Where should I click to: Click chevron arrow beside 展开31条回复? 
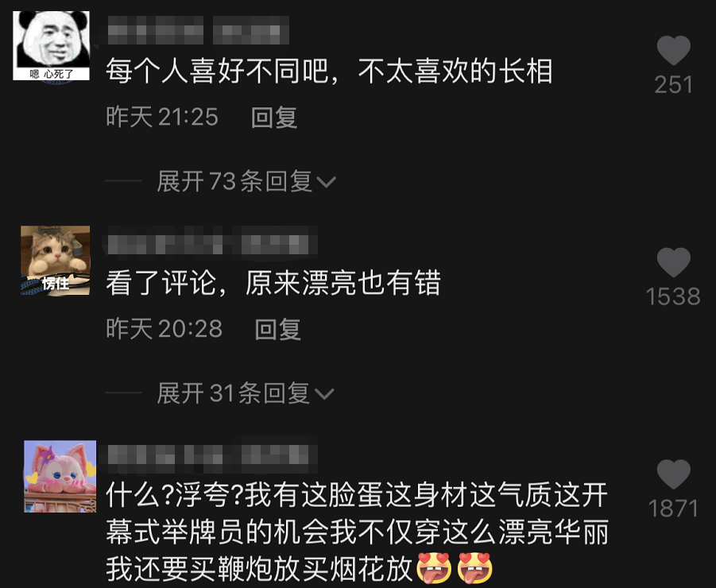point(324,394)
